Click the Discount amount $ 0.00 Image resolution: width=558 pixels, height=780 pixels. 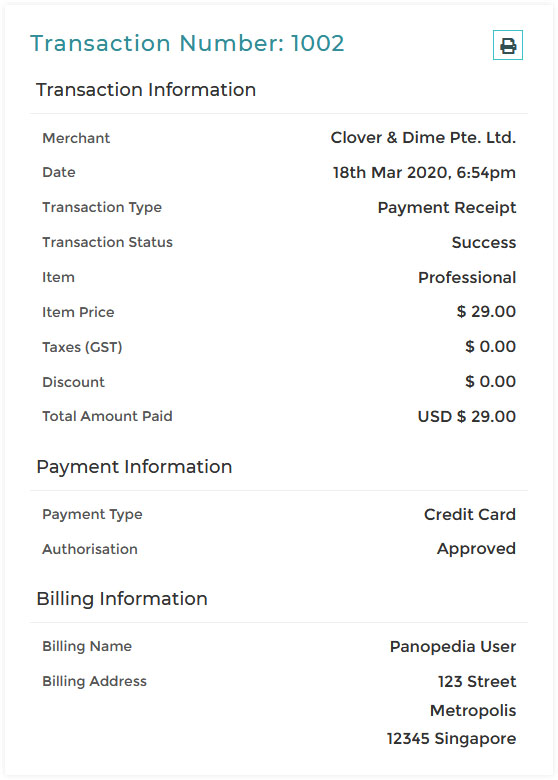(x=490, y=382)
